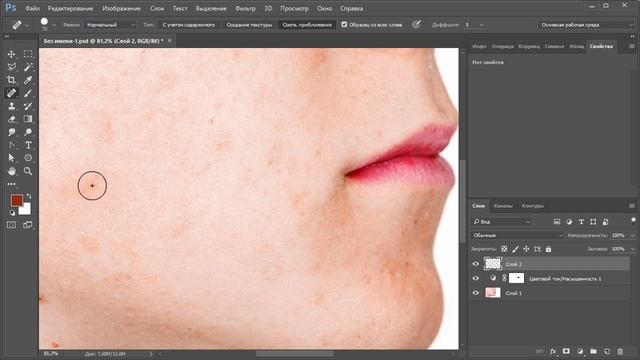Screen dimensions: 640x360
Task: Select the Ellipse shape tool
Action: coord(28,158)
